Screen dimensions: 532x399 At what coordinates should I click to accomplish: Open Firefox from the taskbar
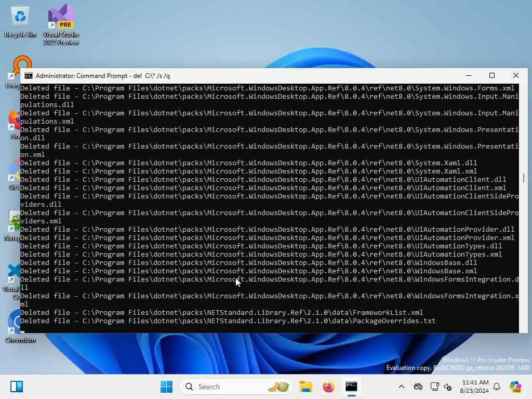click(328, 387)
